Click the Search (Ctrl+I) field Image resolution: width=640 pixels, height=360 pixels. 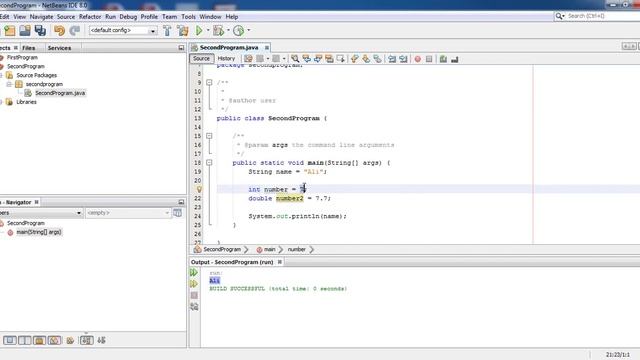click(x=597, y=16)
